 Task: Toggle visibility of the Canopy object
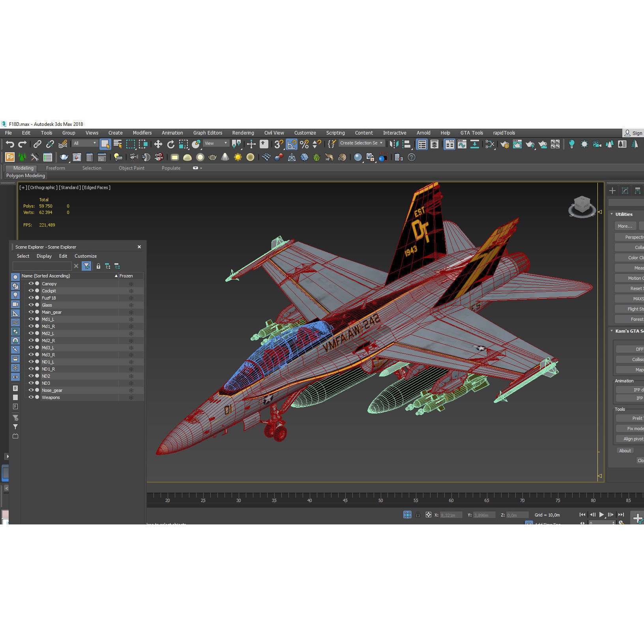tap(31, 283)
